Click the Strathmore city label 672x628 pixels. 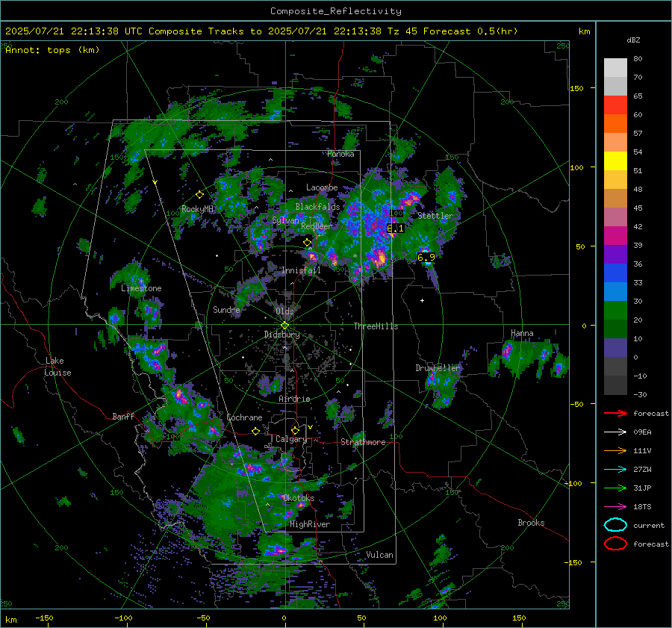[x=363, y=442]
